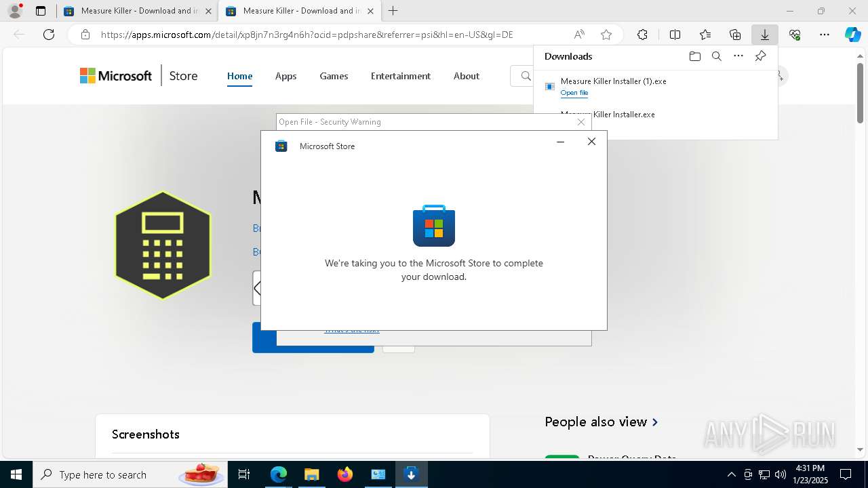The image size is (868, 488).
Task: Open Microsoft Edge from taskbar
Action: [x=279, y=474]
